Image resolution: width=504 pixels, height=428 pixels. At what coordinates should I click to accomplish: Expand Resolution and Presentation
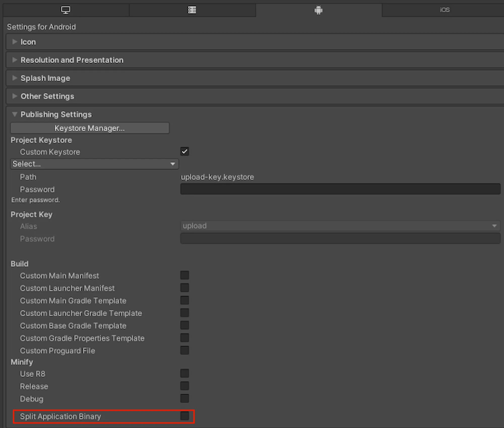(14, 60)
